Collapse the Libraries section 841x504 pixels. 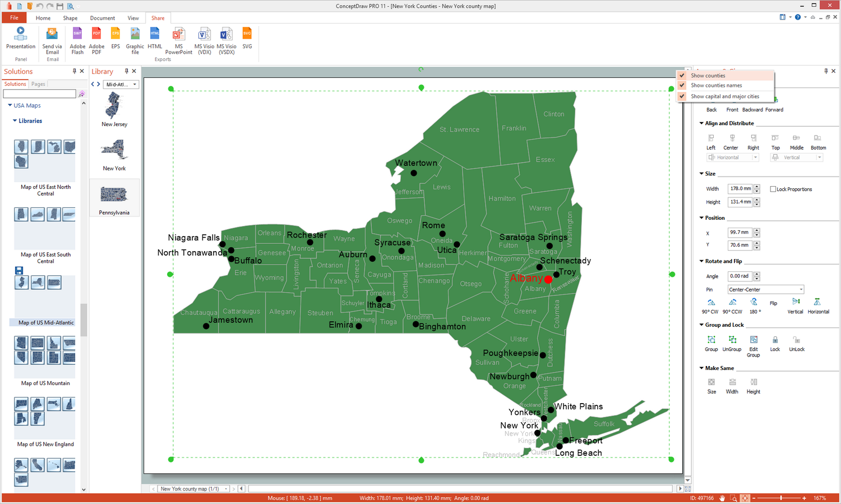click(15, 121)
